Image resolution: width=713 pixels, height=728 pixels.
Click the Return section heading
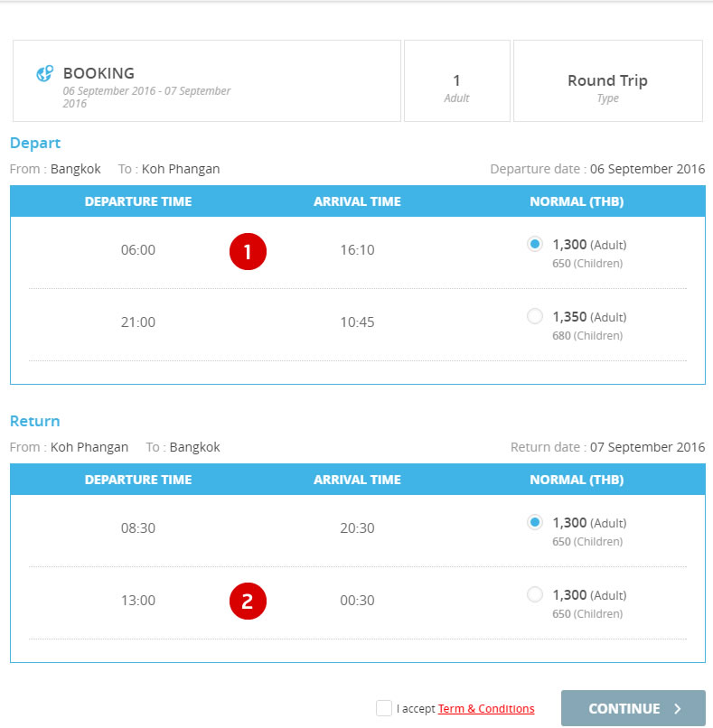point(35,421)
